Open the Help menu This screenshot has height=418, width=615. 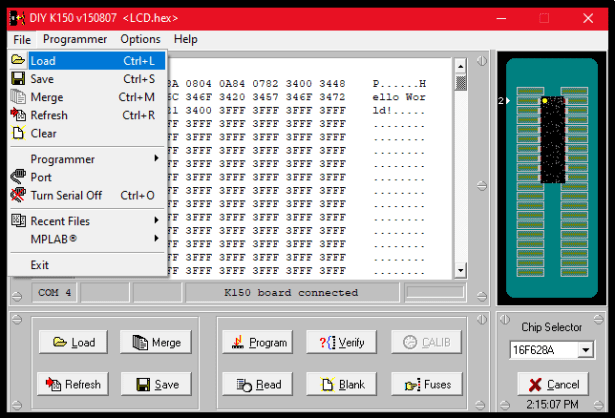(186, 39)
